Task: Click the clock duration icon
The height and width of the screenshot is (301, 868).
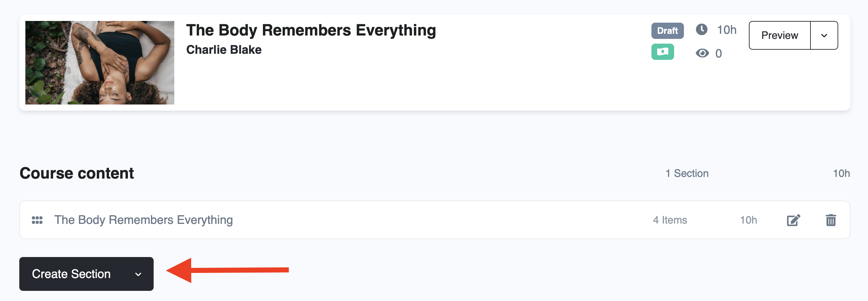Action: [x=702, y=29]
